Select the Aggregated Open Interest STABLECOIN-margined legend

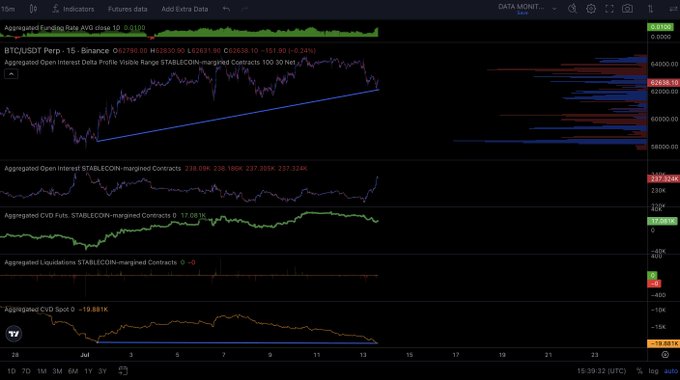coord(92,168)
